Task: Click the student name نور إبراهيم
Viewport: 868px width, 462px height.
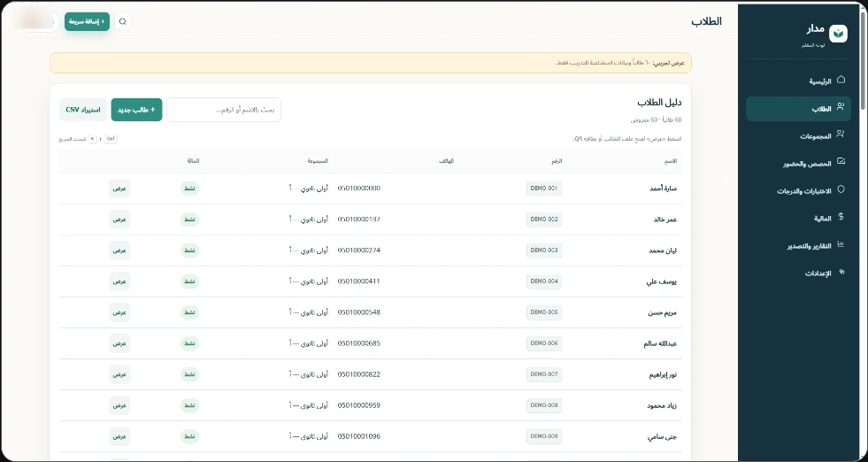Action: tap(663, 374)
